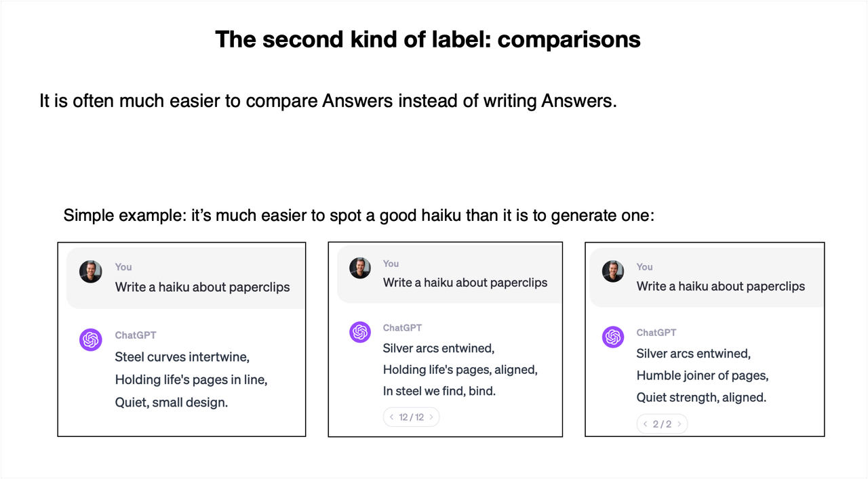Screen dimensions: 868x479
Task: Click prompt text in left panel
Action: pos(202,287)
